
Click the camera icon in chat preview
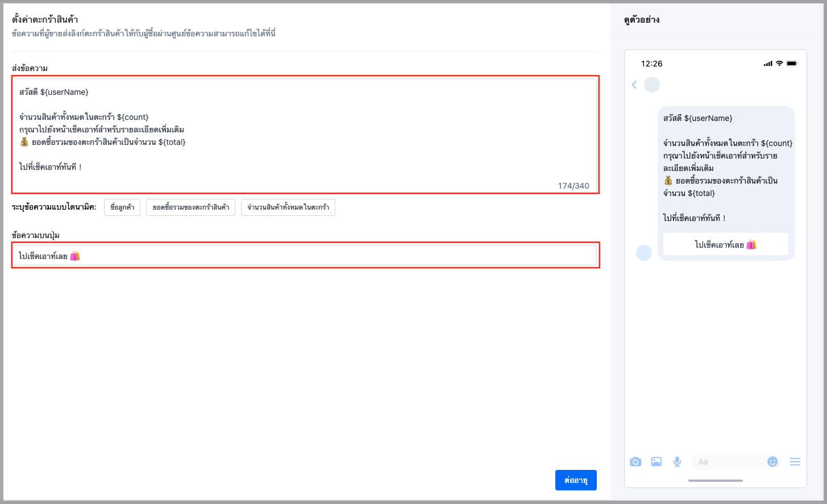pyautogui.click(x=635, y=462)
